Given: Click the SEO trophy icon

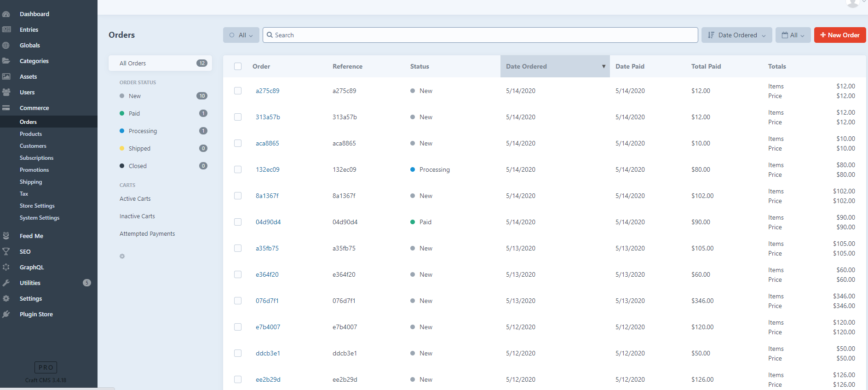Looking at the screenshot, I should pyautogui.click(x=6, y=251).
